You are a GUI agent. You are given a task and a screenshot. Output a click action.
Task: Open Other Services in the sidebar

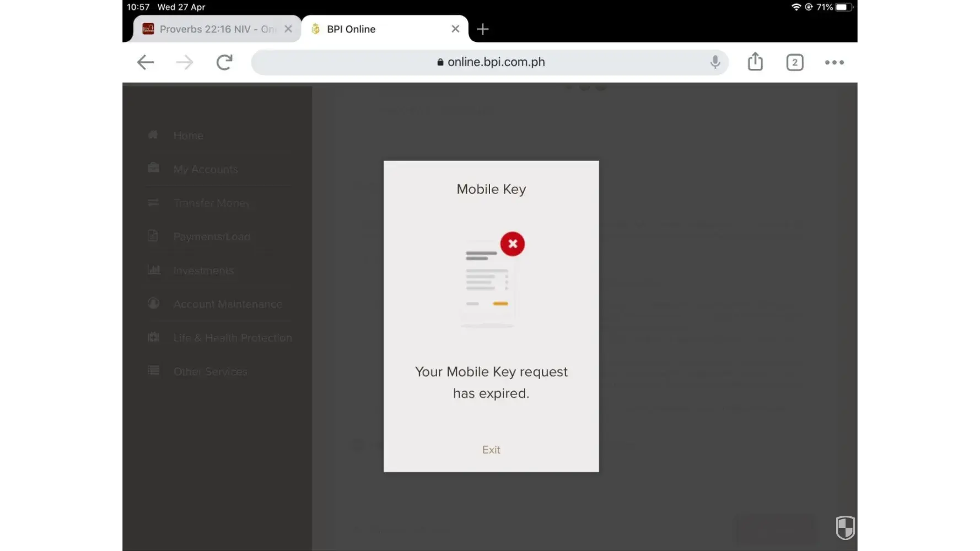click(x=211, y=371)
